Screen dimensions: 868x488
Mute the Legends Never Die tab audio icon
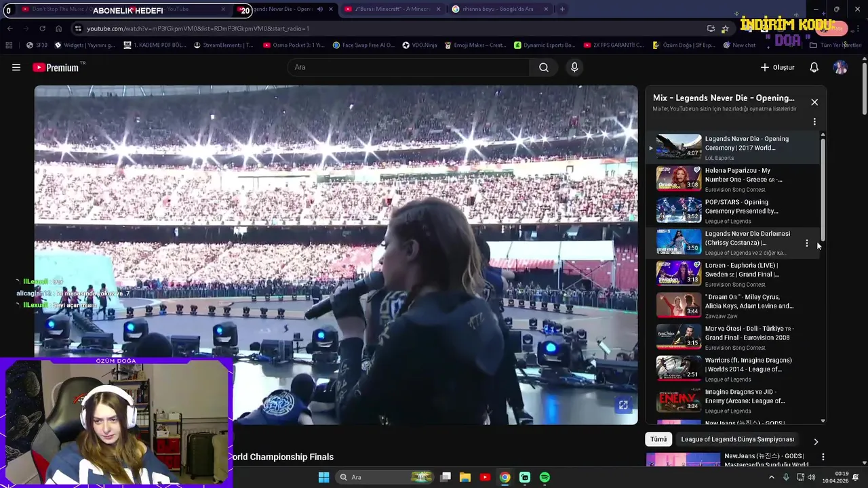[x=320, y=9]
